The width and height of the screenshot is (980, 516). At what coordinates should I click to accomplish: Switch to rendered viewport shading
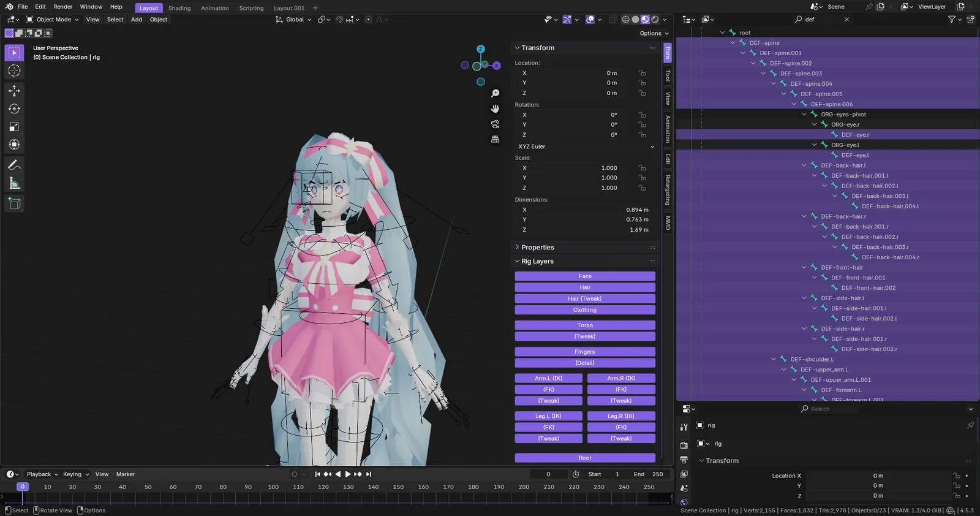(655, 20)
